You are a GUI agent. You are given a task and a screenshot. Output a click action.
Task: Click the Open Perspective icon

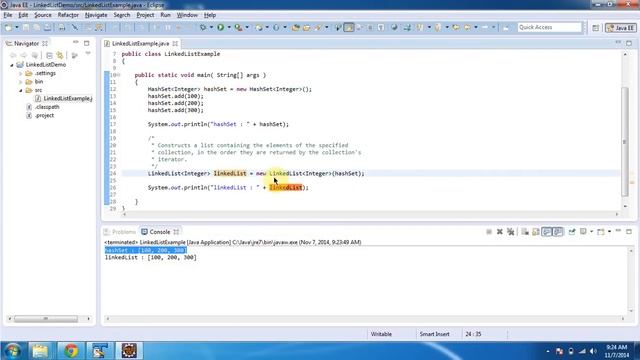pyautogui.click(x=596, y=28)
